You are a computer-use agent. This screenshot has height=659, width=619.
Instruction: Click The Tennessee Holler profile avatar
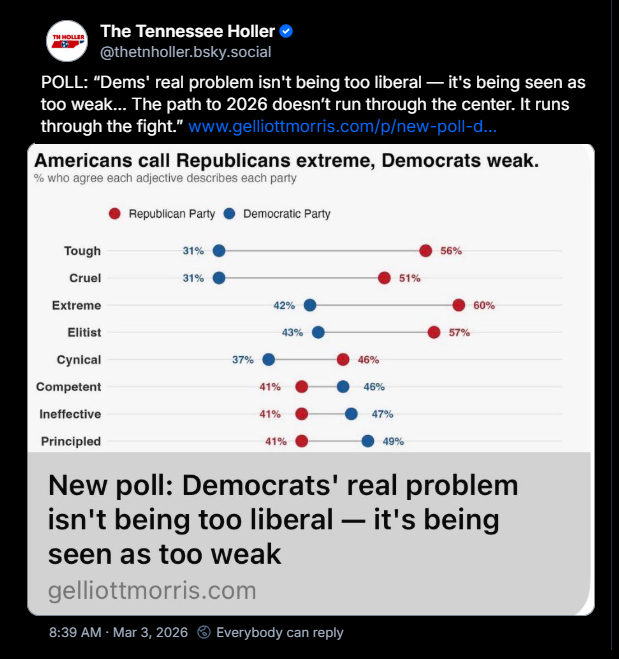point(67,40)
